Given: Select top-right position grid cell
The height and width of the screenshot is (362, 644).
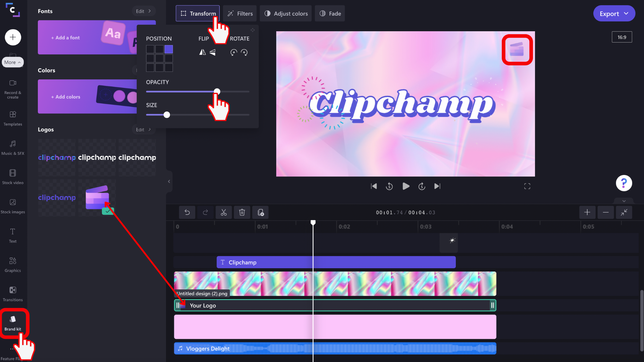Looking at the screenshot, I should click(169, 49).
